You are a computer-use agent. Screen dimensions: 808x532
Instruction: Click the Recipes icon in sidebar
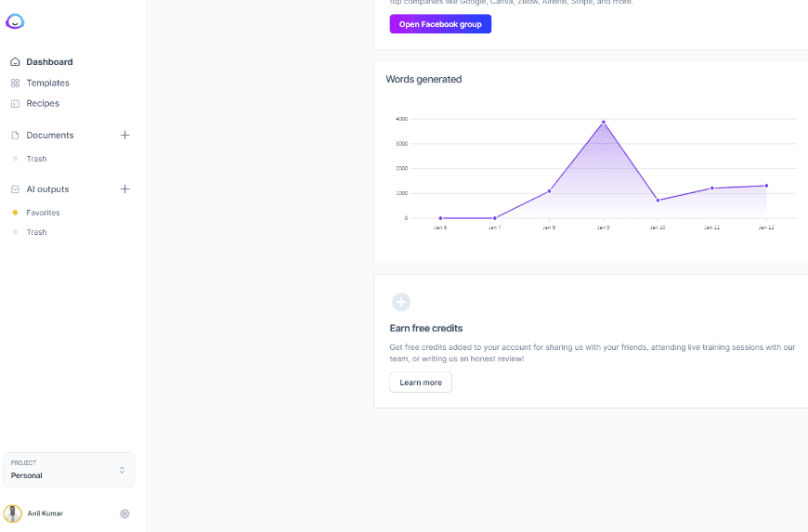(x=15, y=103)
